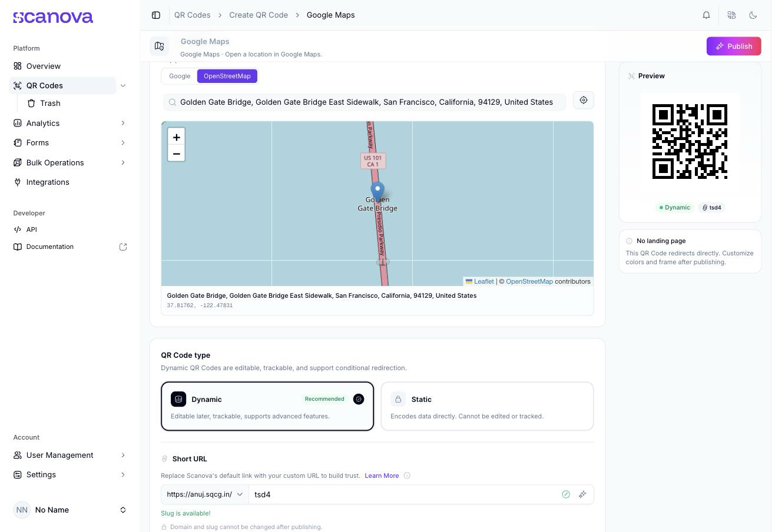Click the Documentation external link icon

pos(123,247)
